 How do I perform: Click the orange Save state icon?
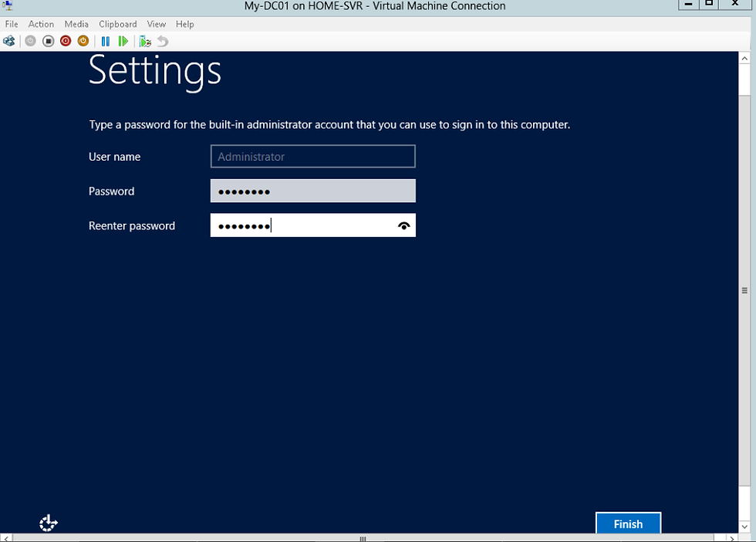83,41
